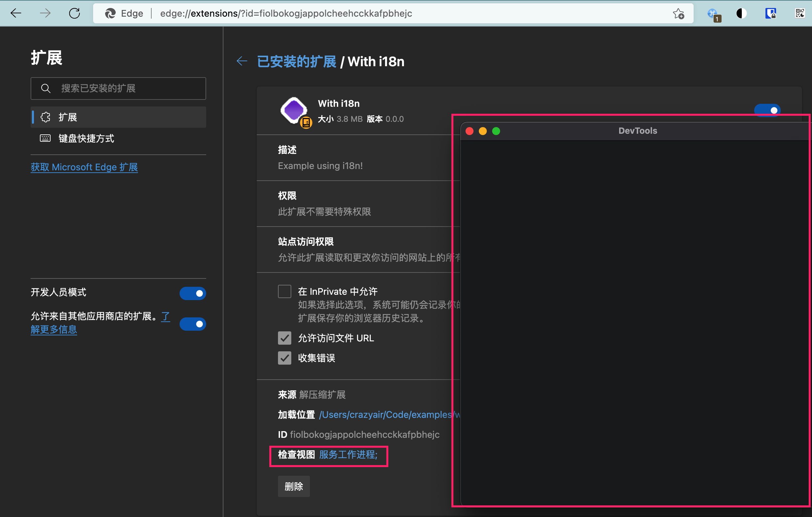812x517 pixels.
Task: Go back using browser back arrow
Action: pyautogui.click(x=16, y=14)
